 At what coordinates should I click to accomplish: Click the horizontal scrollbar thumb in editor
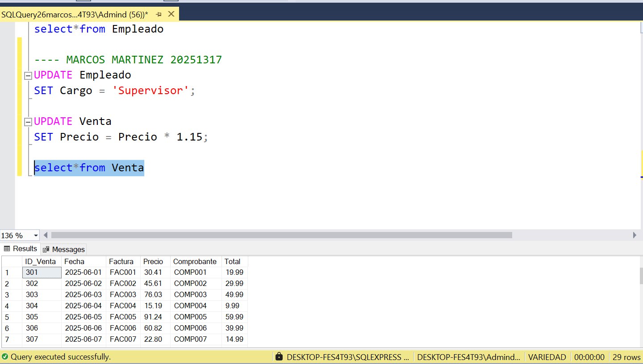tap(281, 235)
